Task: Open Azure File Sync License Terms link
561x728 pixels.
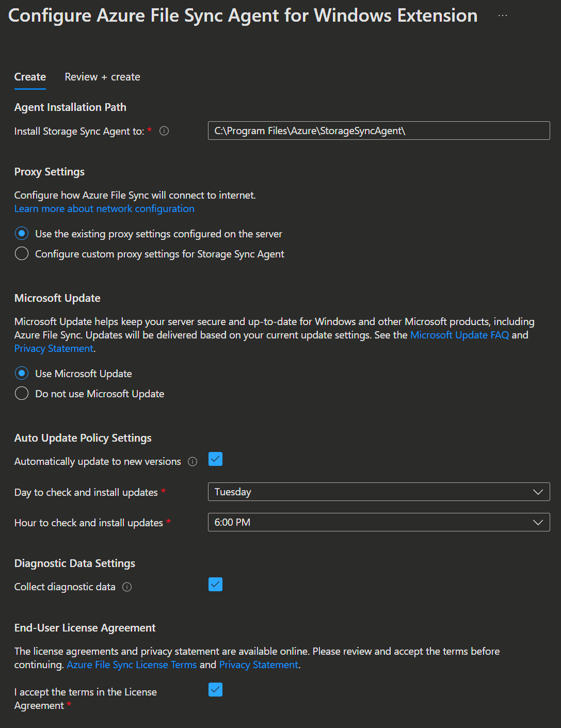Action: tap(132, 665)
